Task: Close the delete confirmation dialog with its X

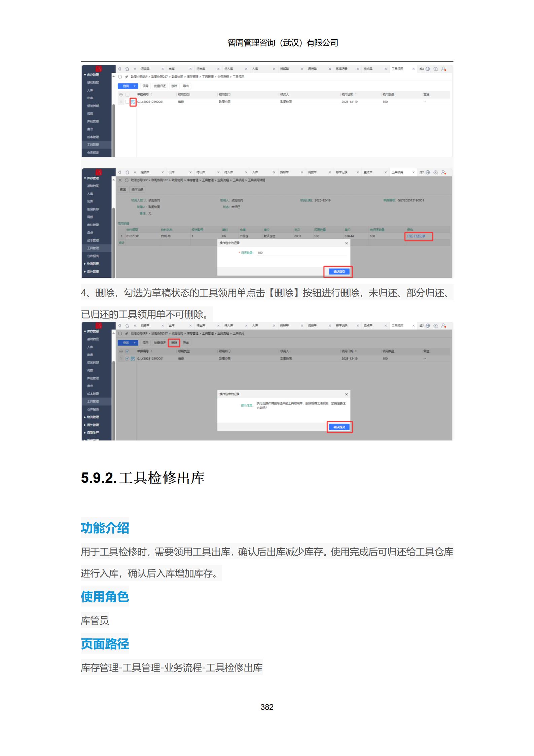Action: click(x=346, y=394)
